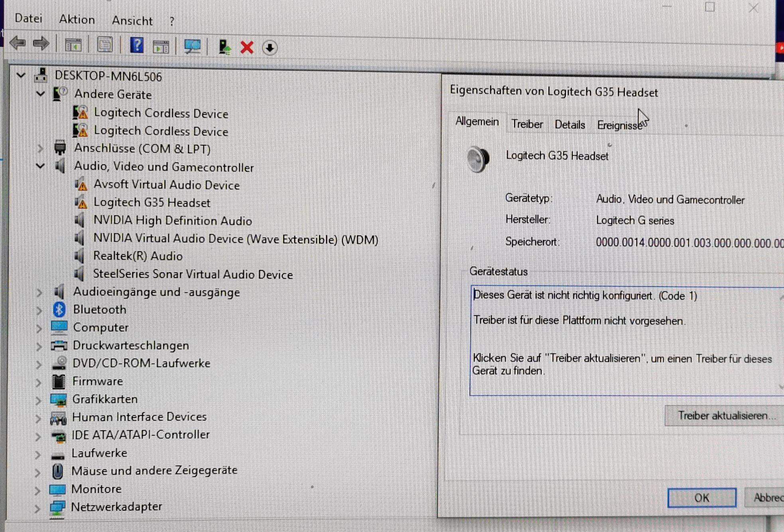This screenshot has width=784, height=532.
Task: Select second Logitech Cordless Device entry
Action: [x=161, y=131]
